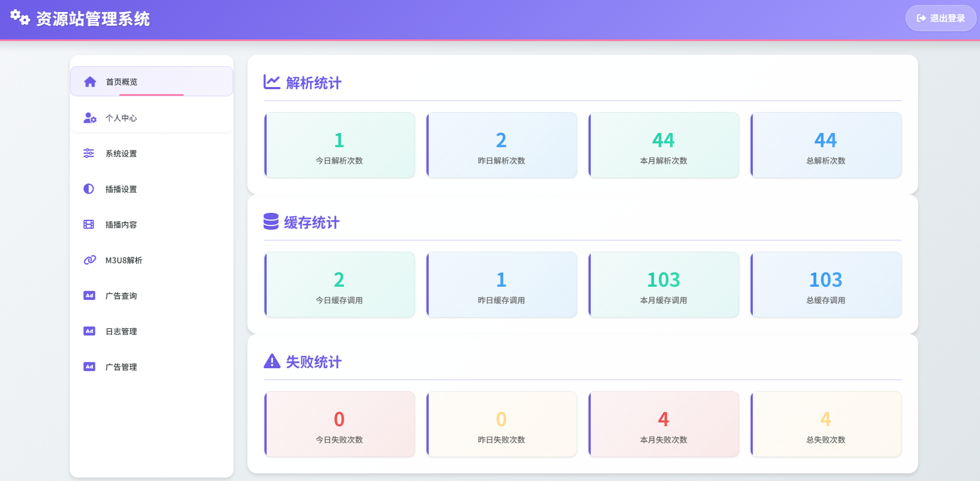Open 广告管理 in the sidebar
980x481 pixels.
tap(152, 367)
